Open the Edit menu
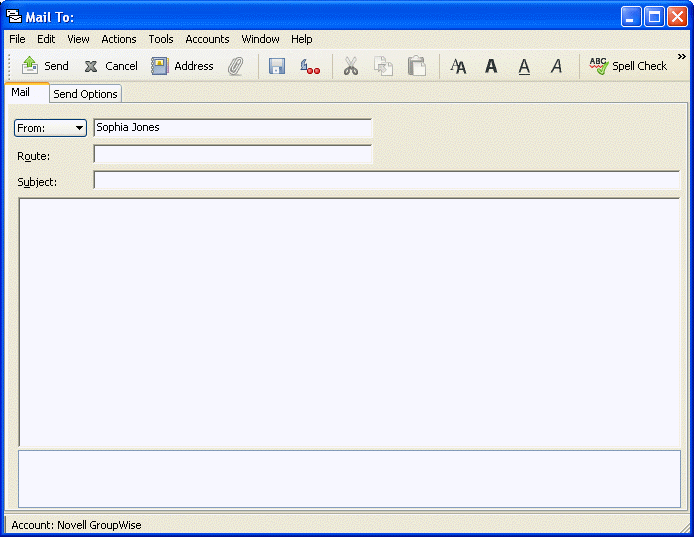The image size is (694, 537). [x=46, y=39]
